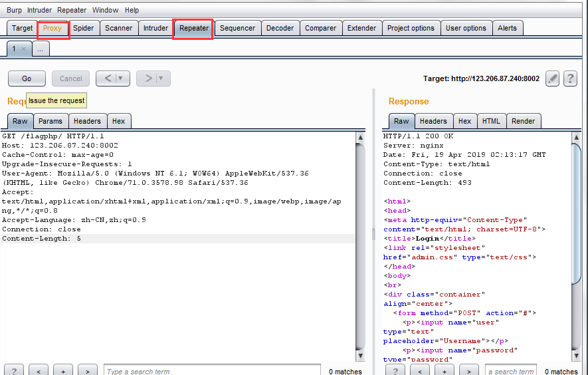Viewport: 588px width, 375px height.
Task: Click the response scrollbar up arrow
Action: point(577,138)
